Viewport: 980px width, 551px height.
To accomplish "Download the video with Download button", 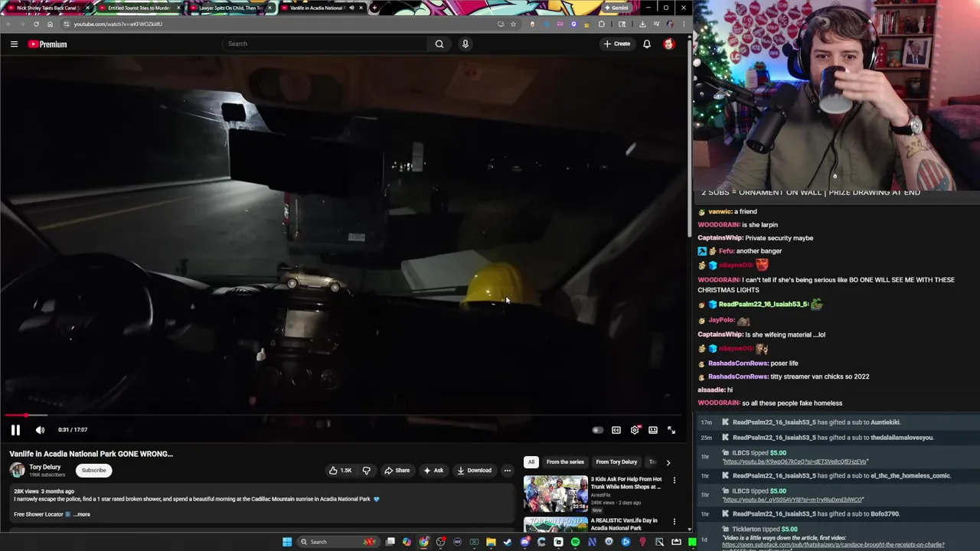I will (x=474, y=471).
